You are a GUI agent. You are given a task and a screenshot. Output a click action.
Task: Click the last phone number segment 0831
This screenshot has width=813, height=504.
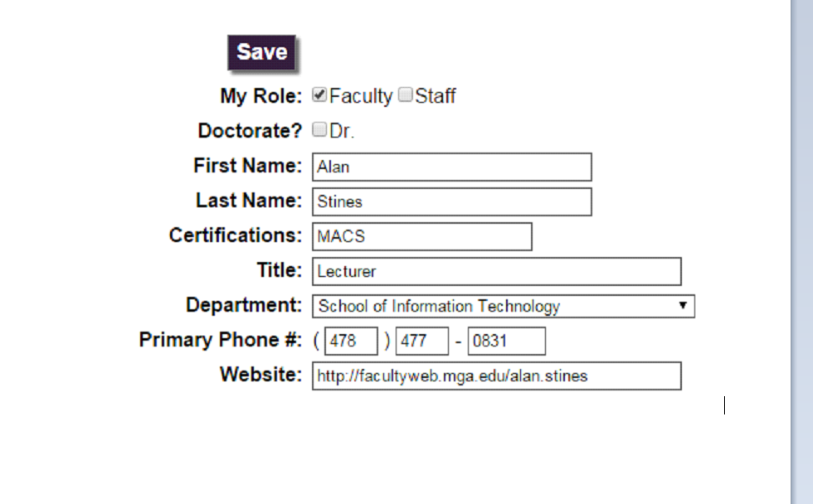pos(506,340)
